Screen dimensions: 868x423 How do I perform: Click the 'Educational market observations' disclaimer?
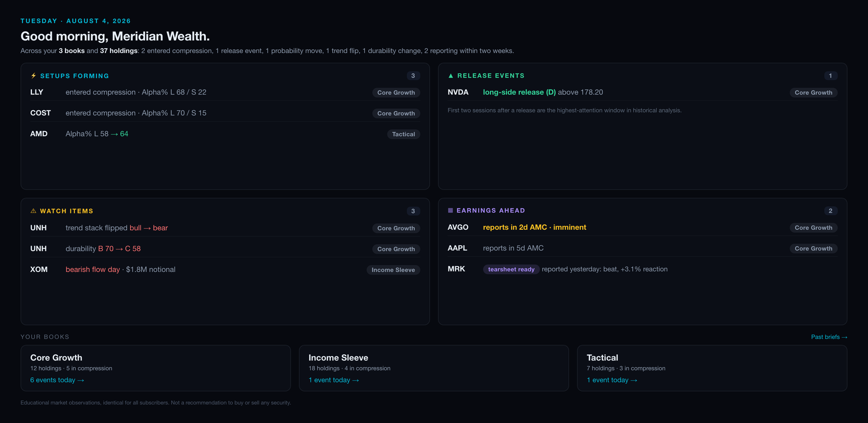tap(156, 403)
